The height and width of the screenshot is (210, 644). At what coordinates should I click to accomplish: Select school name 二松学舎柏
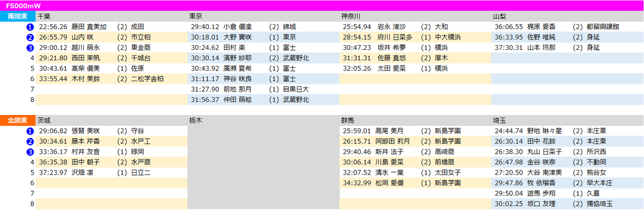[x=147, y=79]
